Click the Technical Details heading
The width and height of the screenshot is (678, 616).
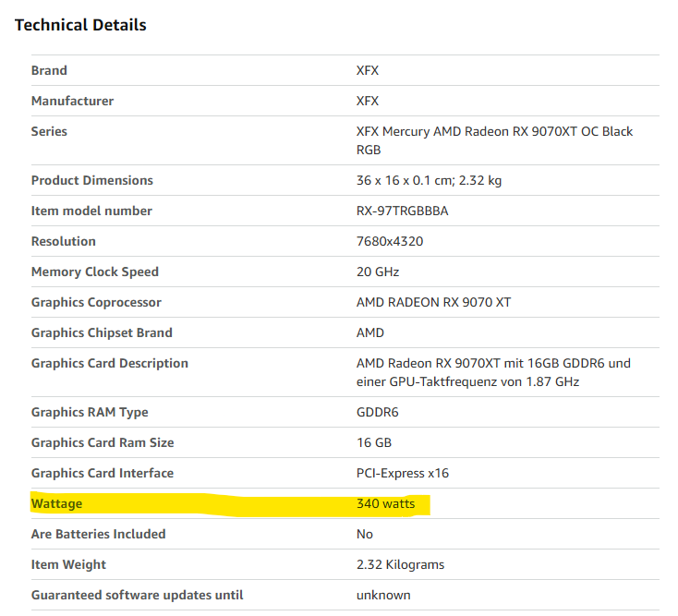pos(80,25)
